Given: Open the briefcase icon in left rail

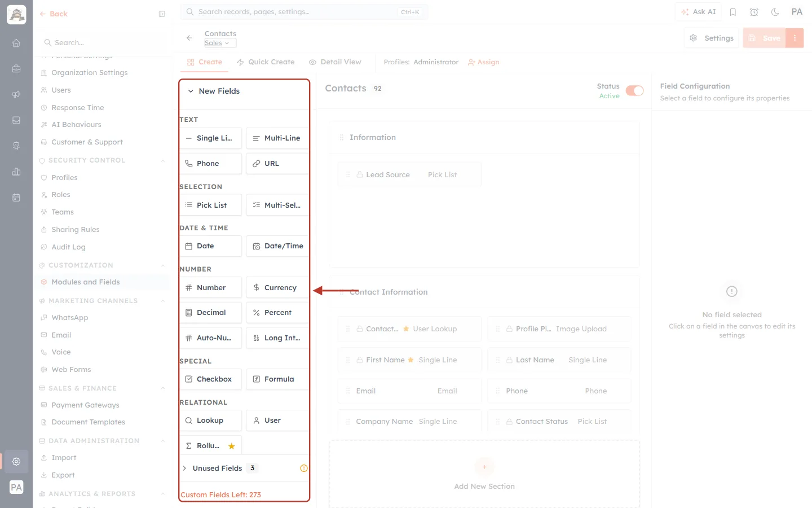Looking at the screenshot, I should 16,69.
